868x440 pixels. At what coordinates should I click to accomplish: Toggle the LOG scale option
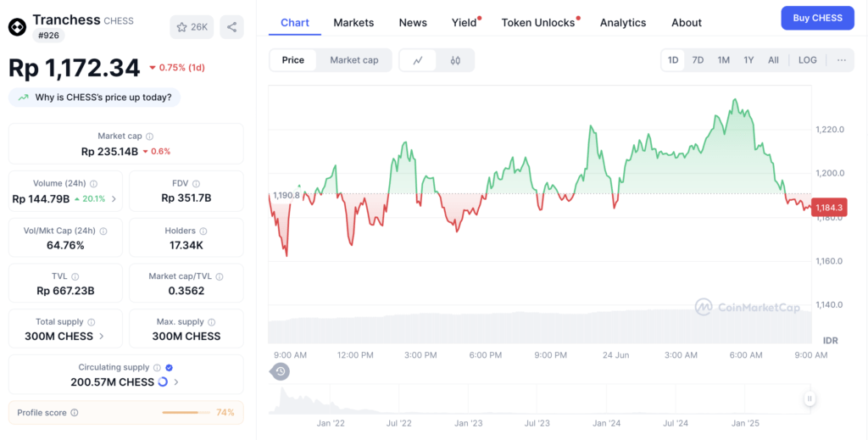pyautogui.click(x=807, y=60)
